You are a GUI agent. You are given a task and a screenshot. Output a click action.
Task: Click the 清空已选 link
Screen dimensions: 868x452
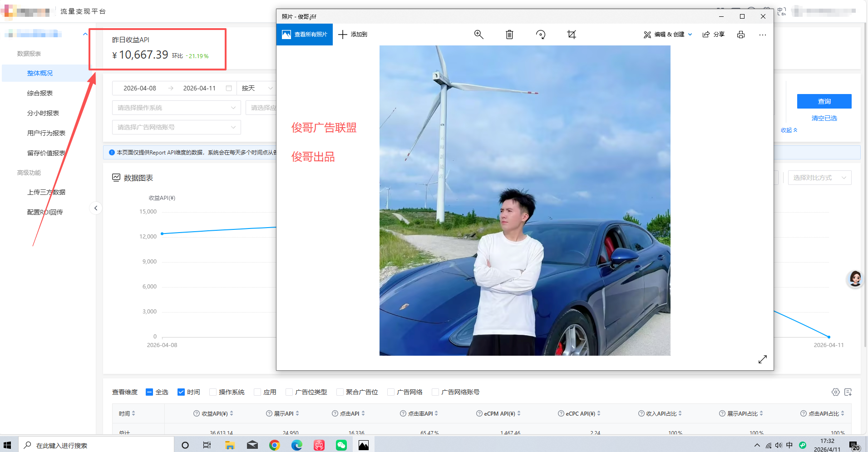tap(824, 118)
